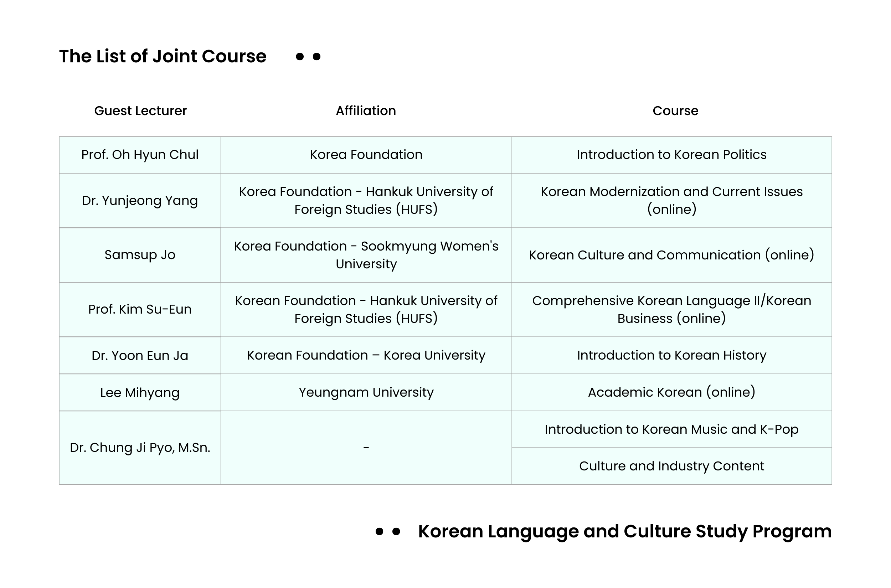This screenshot has height=588, width=891.
Task: Select Introduction to Korean Music and K-Pop
Action: click(671, 429)
